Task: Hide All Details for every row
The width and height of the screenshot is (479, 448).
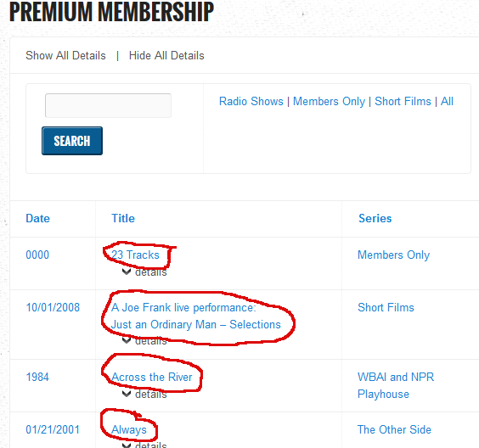Action: pyautogui.click(x=166, y=55)
